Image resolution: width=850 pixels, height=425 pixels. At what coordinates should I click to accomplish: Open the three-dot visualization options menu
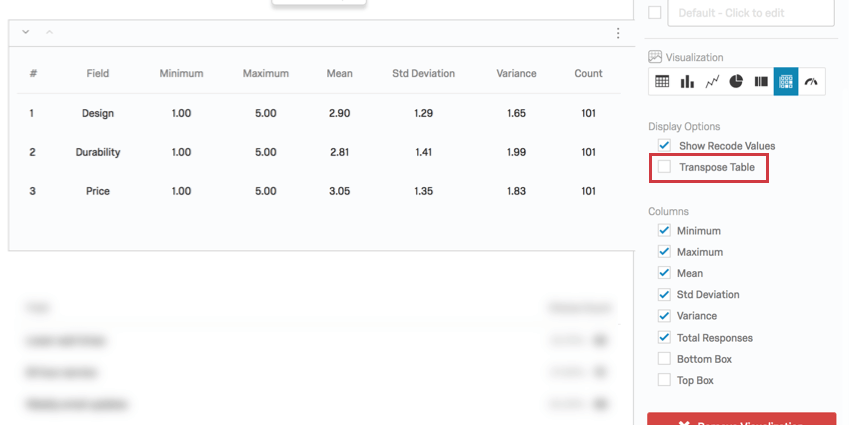tap(617, 33)
